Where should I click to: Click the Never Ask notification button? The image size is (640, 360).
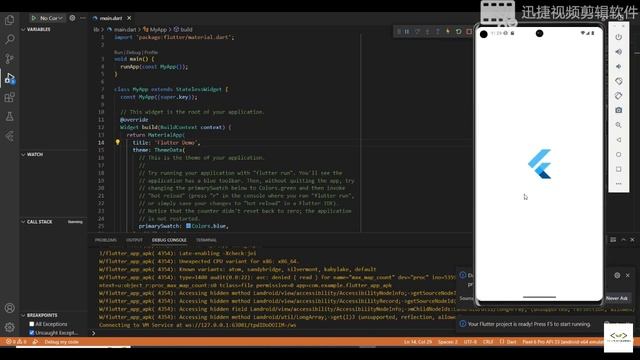click(617, 298)
